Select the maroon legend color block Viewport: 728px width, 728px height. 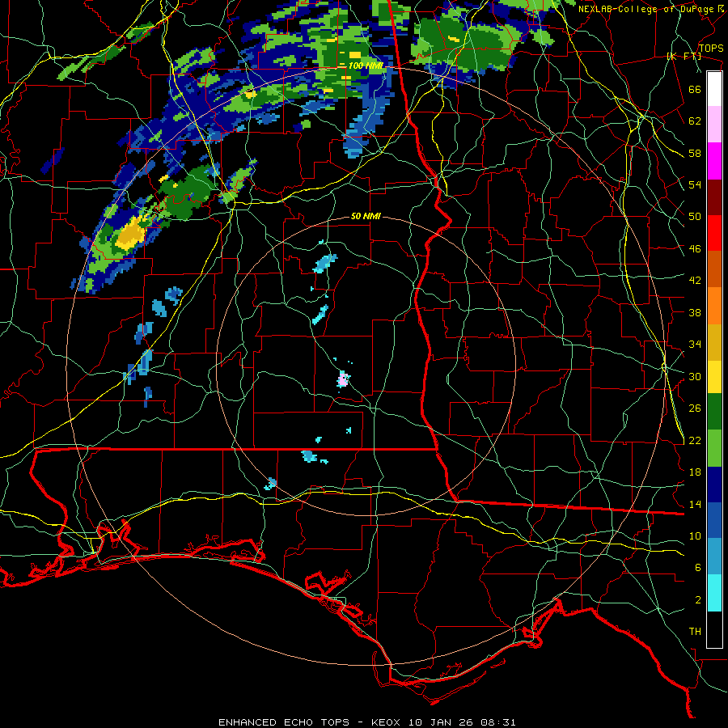pyautogui.click(x=714, y=197)
